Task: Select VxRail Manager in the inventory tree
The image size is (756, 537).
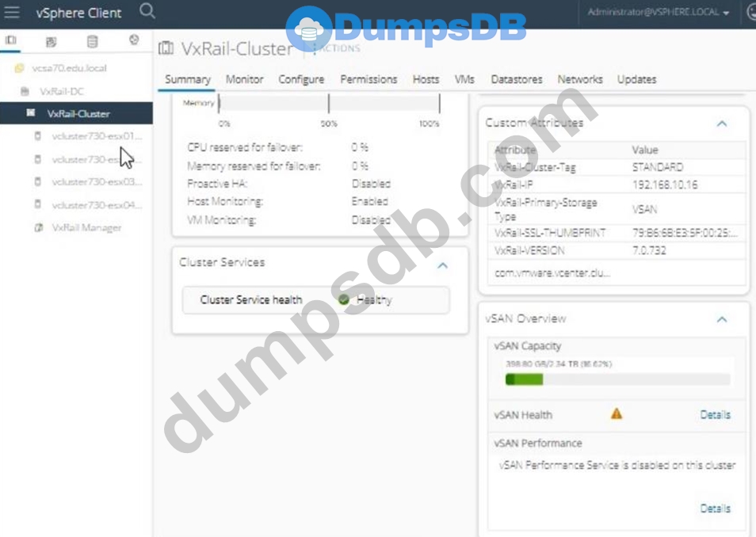Action: [86, 227]
